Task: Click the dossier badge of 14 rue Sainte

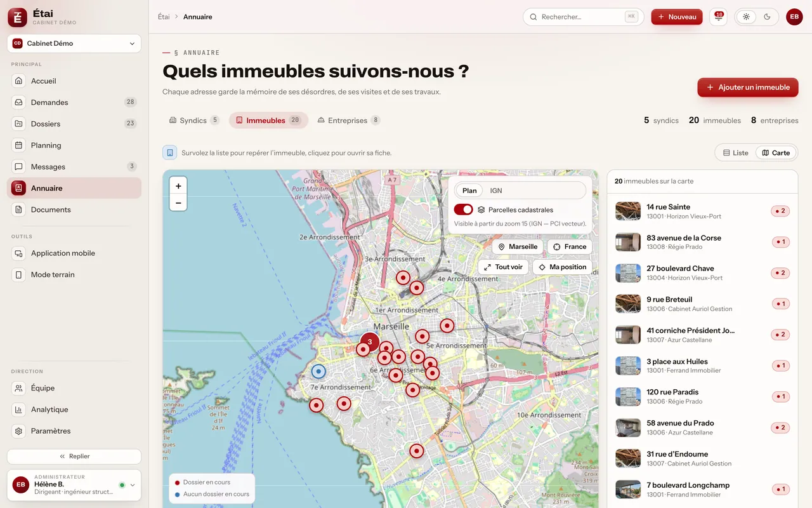Action: point(780,211)
